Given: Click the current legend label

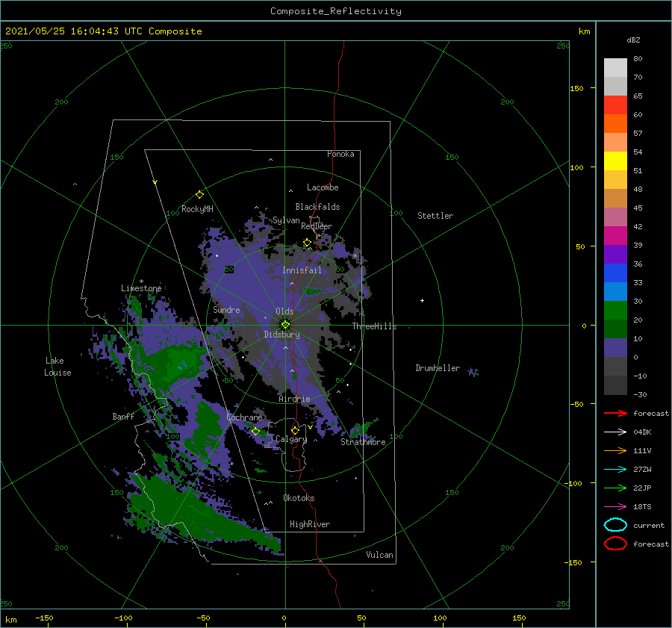Looking at the screenshot, I should (x=649, y=525).
